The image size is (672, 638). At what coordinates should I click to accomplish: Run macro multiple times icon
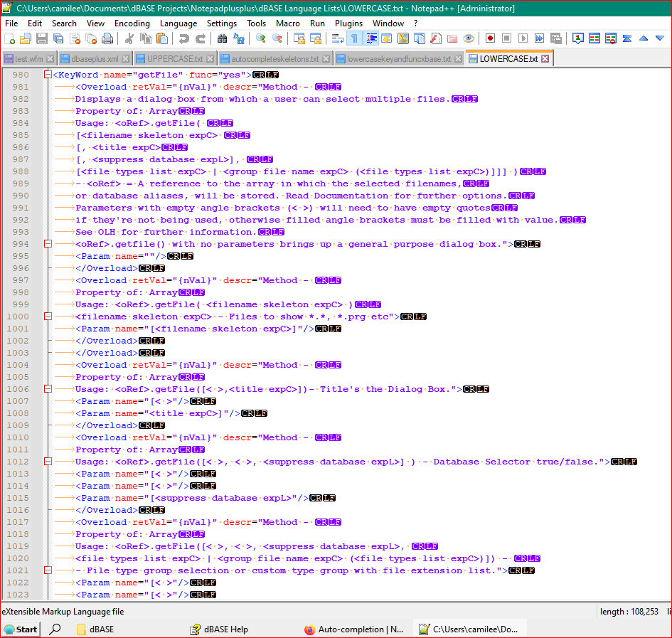(540, 39)
